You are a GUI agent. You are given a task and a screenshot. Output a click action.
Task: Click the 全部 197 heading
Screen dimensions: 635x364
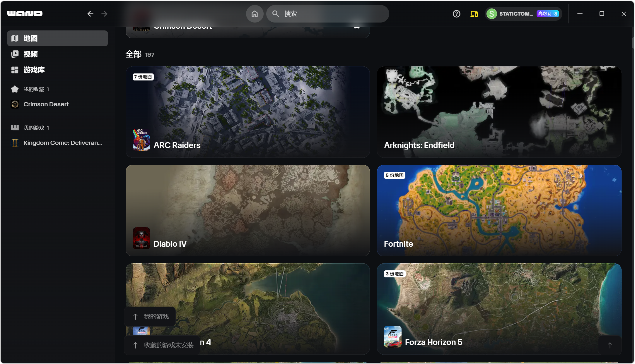click(140, 54)
